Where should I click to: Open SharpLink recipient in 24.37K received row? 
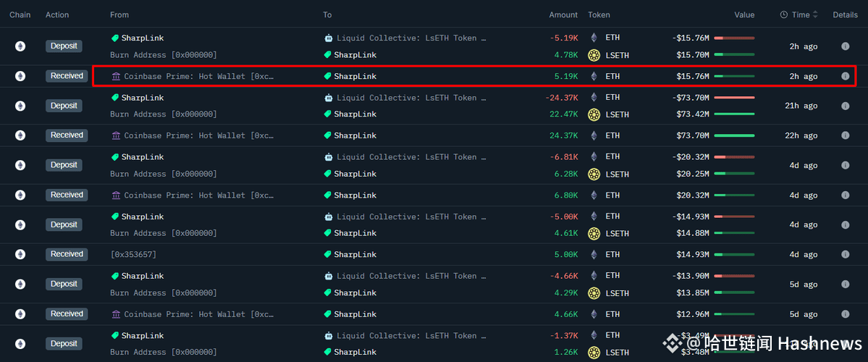355,135
